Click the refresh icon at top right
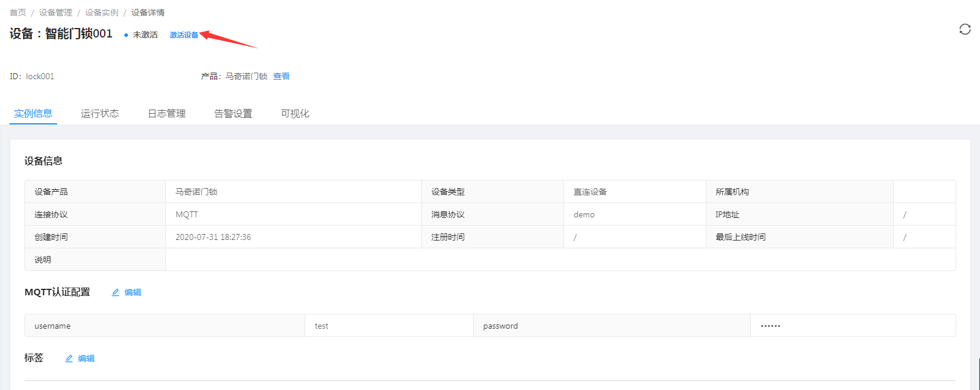Screen dimensions: 980x390 (965, 29)
